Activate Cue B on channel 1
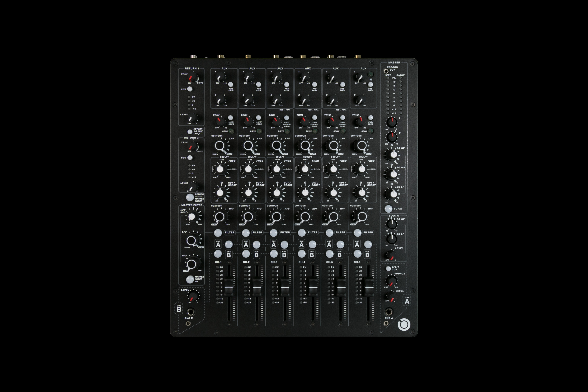Viewport: 588px width, 392px height. pos(218,254)
